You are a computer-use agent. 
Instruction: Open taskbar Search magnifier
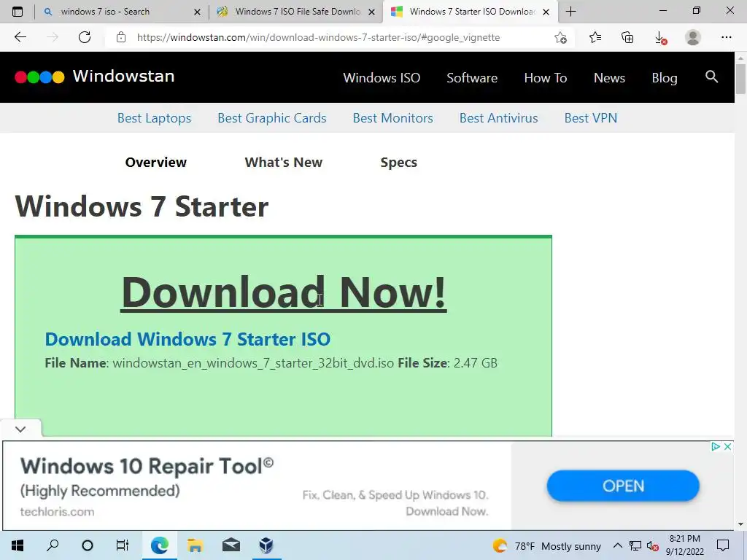[53, 545]
